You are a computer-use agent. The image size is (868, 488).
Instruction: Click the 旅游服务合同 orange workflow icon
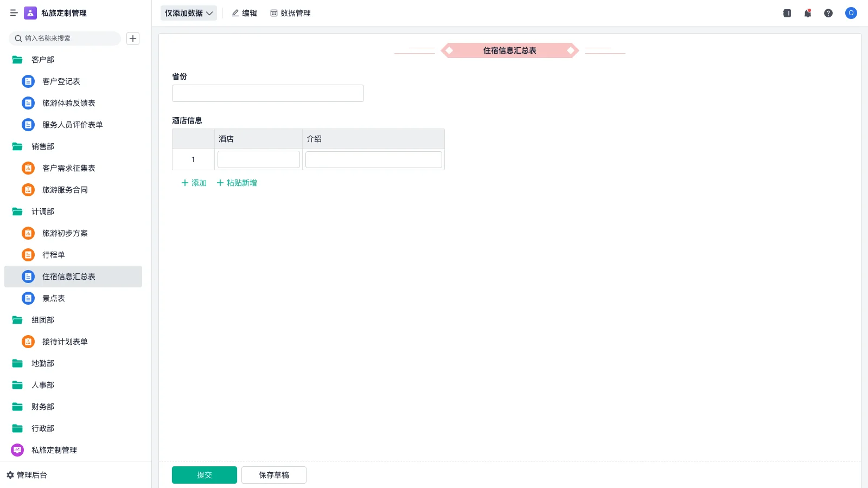pyautogui.click(x=28, y=190)
